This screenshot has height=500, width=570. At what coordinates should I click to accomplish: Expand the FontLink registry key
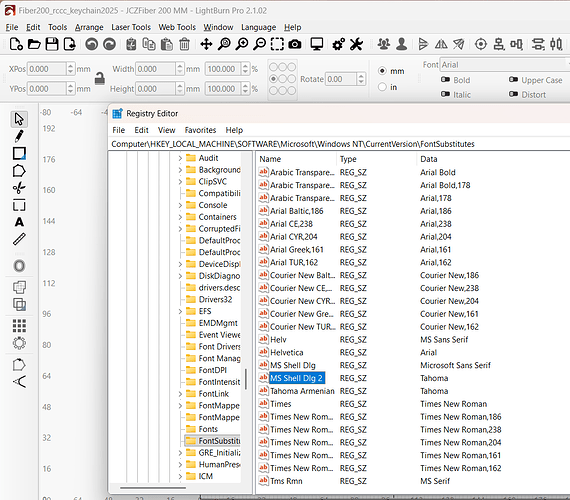[x=180, y=394]
